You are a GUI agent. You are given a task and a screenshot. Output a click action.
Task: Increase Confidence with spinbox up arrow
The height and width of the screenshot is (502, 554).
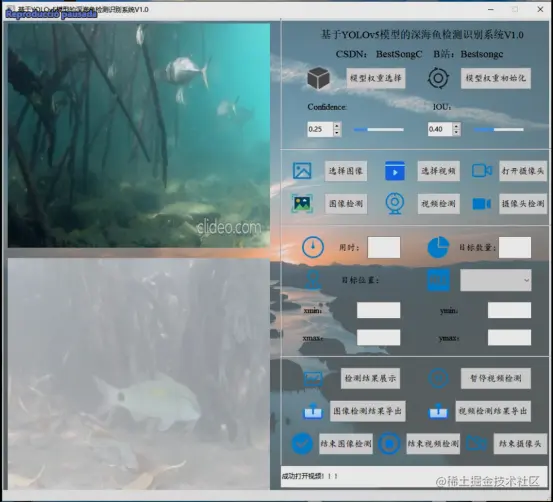click(x=337, y=125)
